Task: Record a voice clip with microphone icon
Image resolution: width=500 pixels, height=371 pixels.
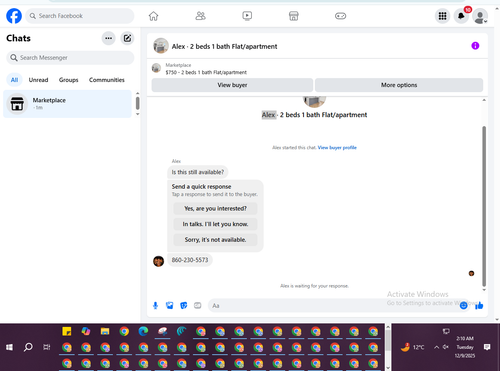Action: click(x=155, y=305)
